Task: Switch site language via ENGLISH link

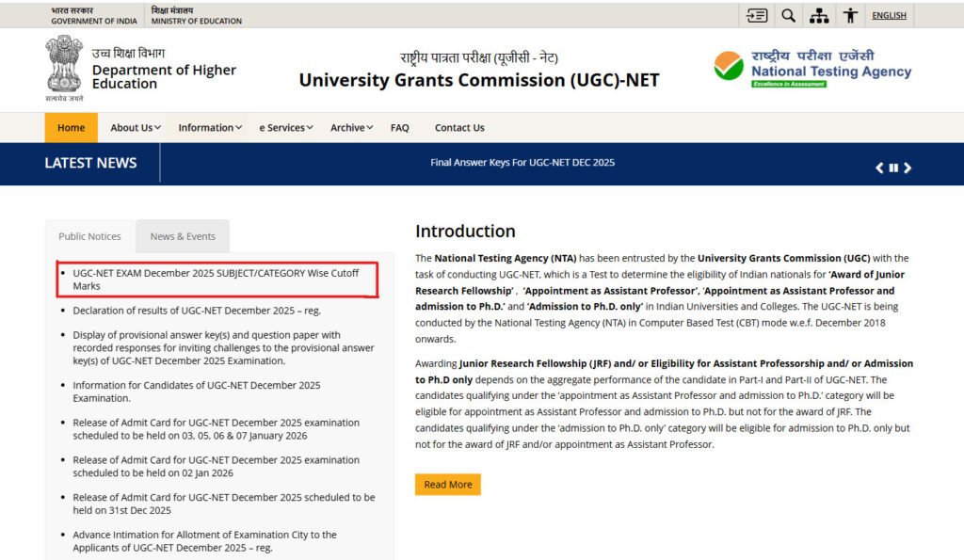Action: click(x=889, y=15)
